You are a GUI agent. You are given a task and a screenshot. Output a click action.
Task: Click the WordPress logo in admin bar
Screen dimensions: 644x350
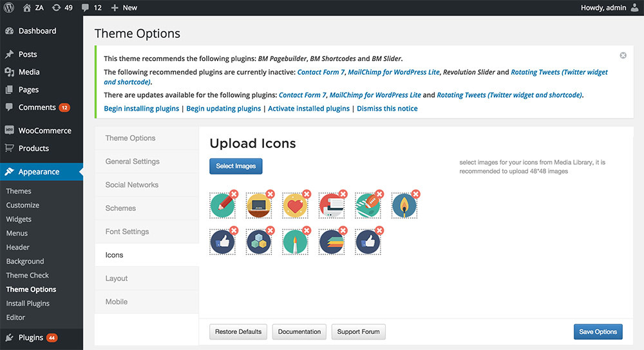pos(9,8)
